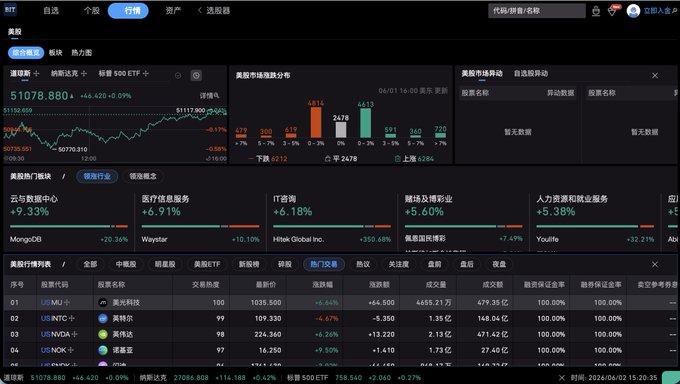Click the 4613 green distribution bar

click(x=366, y=123)
